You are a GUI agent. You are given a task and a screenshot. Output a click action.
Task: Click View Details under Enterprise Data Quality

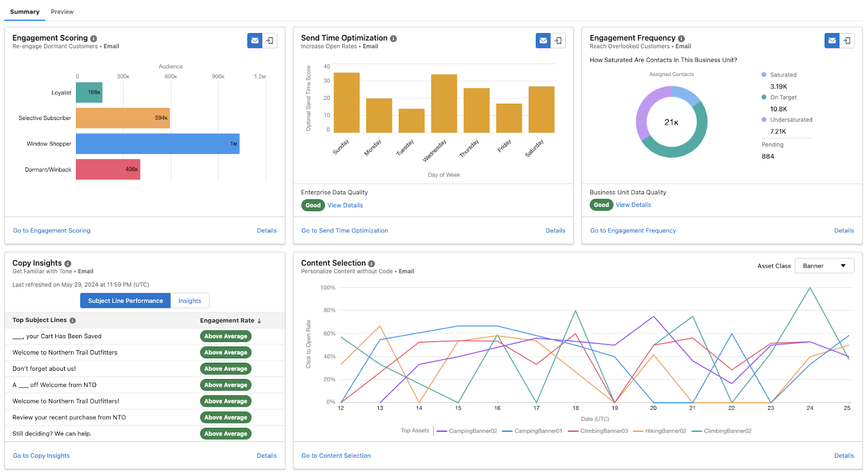coord(345,205)
